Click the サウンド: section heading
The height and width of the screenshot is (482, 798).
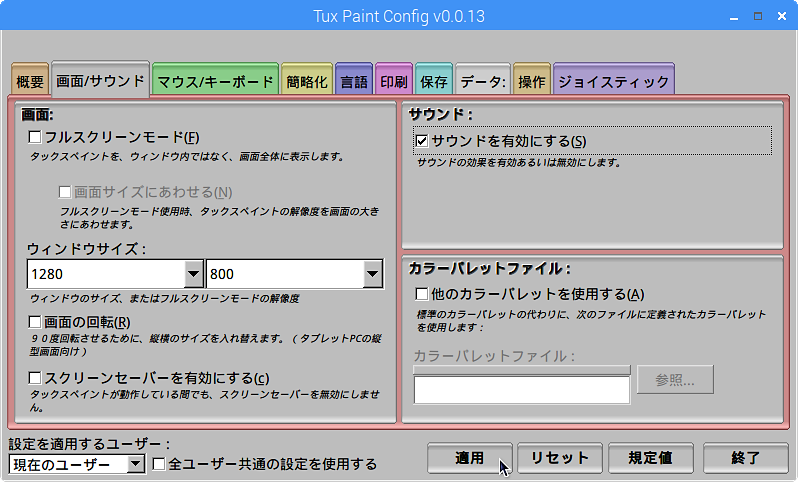click(x=441, y=114)
